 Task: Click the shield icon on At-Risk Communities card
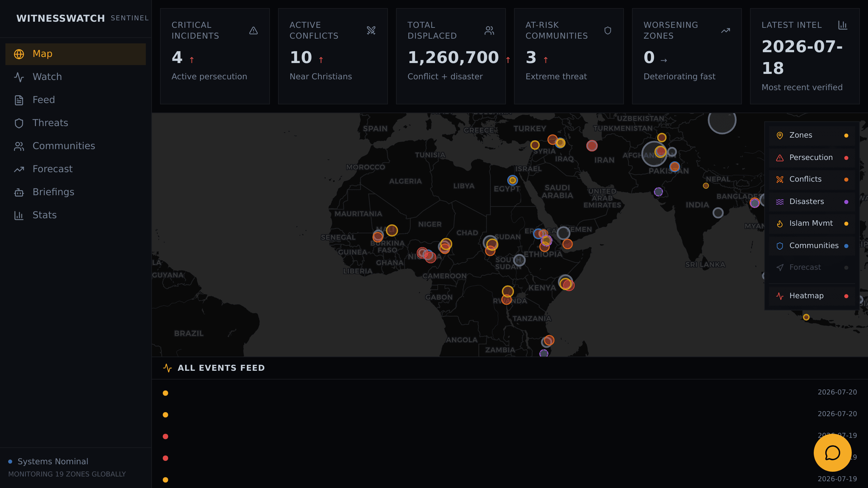pos(608,30)
